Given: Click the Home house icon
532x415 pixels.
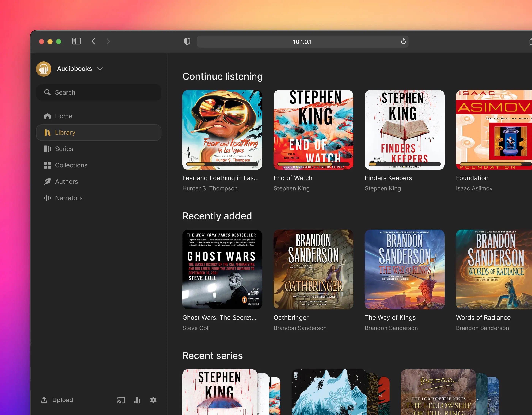Looking at the screenshot, I should [x=47, y=116].
